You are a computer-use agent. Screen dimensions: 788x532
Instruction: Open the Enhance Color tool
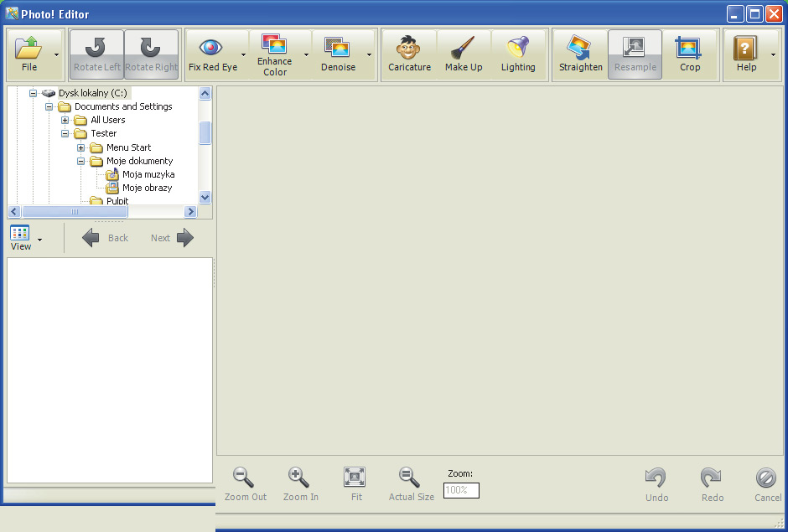coord(274,45)
